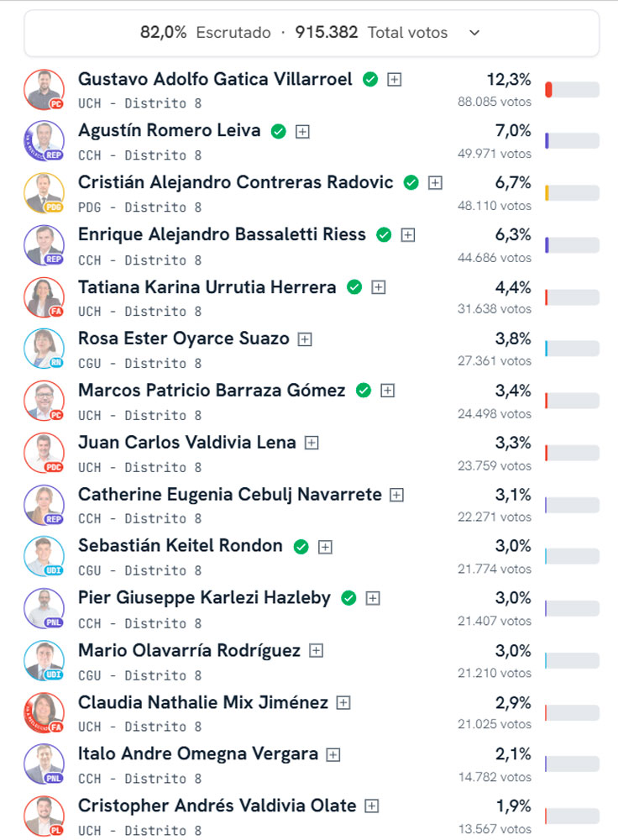Click the 82,0% Escrutado summary bar
The width and height of the screenshot is (618, 840).
311,33
